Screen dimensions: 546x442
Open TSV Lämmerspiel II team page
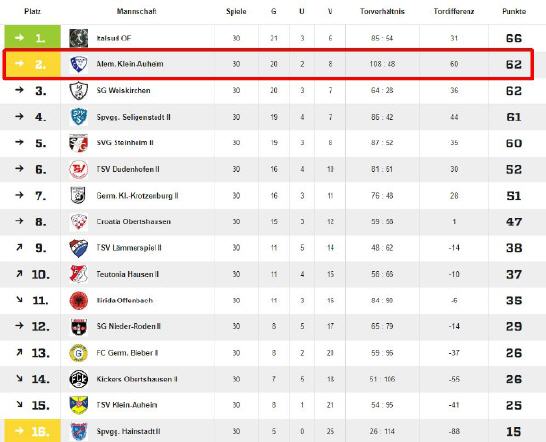pos(129,248)
